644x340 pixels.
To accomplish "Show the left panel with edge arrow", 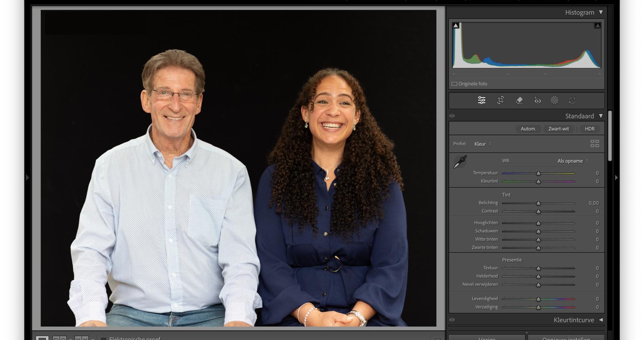I will (x=27, y=177).
